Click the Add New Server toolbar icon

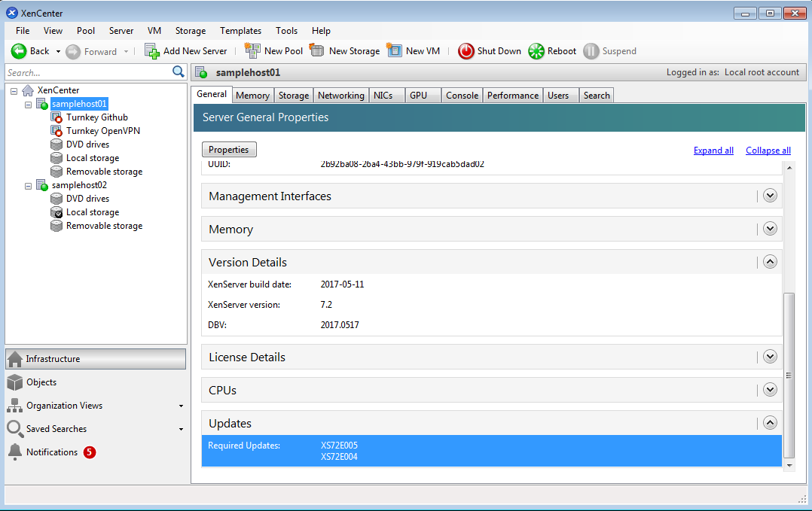click(x=152, y=51)
